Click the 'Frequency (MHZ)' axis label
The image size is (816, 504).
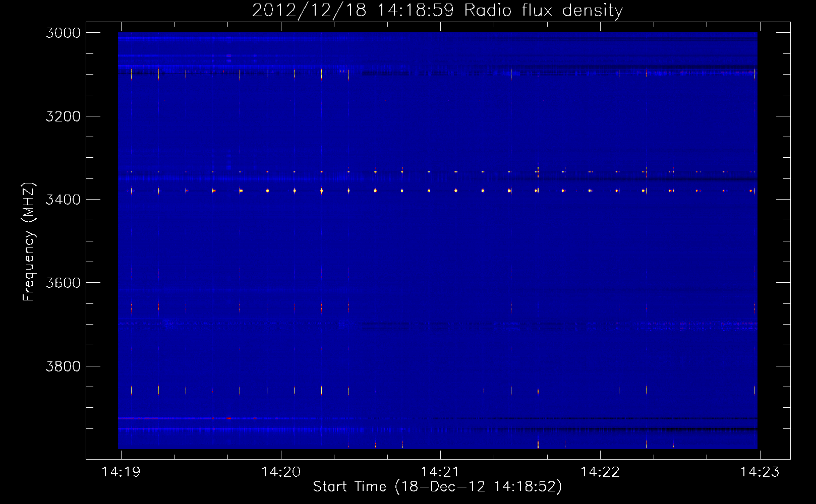(29, 241)
